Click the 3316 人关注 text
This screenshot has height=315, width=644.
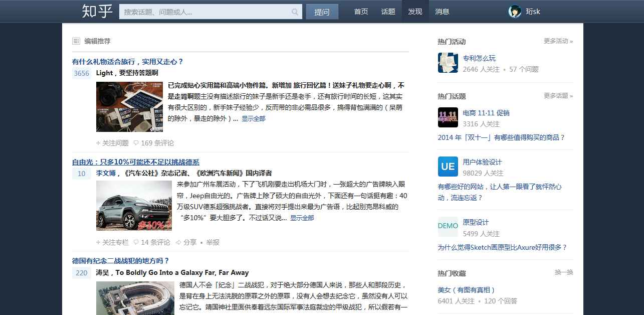(x=481, y=124)
